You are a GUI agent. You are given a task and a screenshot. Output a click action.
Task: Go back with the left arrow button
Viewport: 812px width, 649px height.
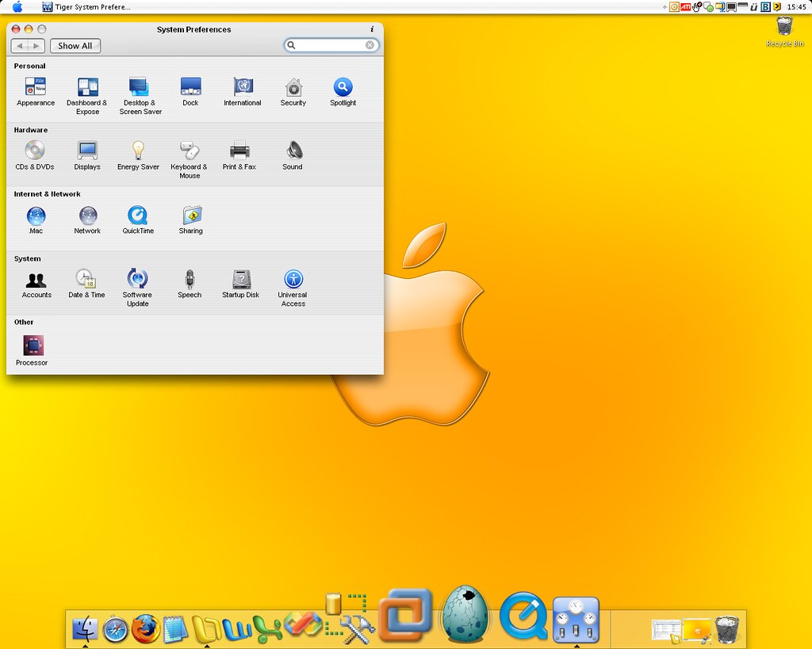[20, 45]
